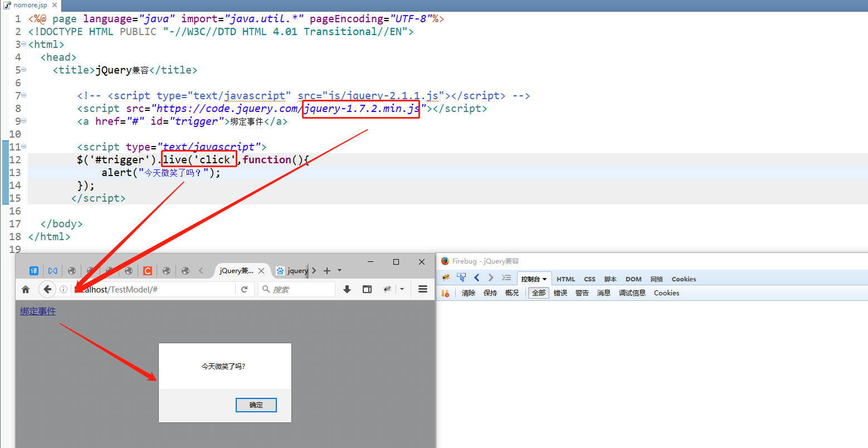Close the jQuery兼容 browser tab
868x448 pixels.
(261, 271)
